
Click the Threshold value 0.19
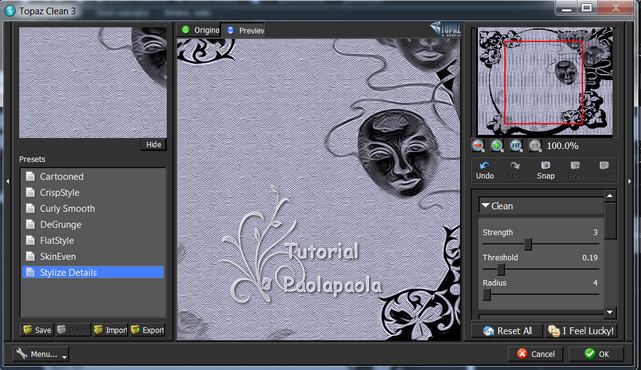[590, 258]
